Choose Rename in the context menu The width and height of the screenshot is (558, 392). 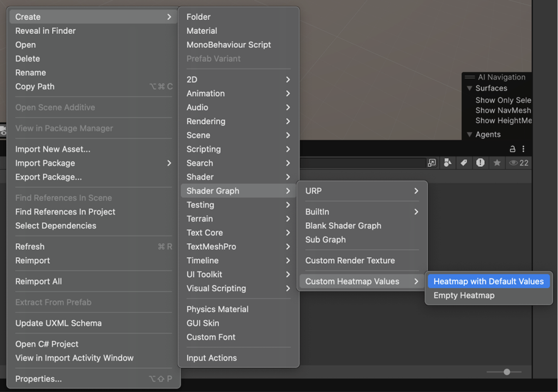pyautogui.click(x=93, y=72)
